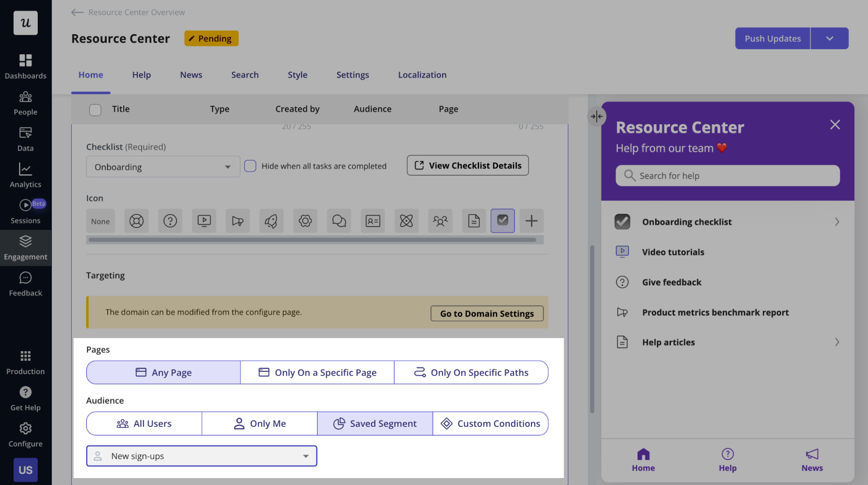
Task: Switch to the Style tab
Action: tap(297, 75)
